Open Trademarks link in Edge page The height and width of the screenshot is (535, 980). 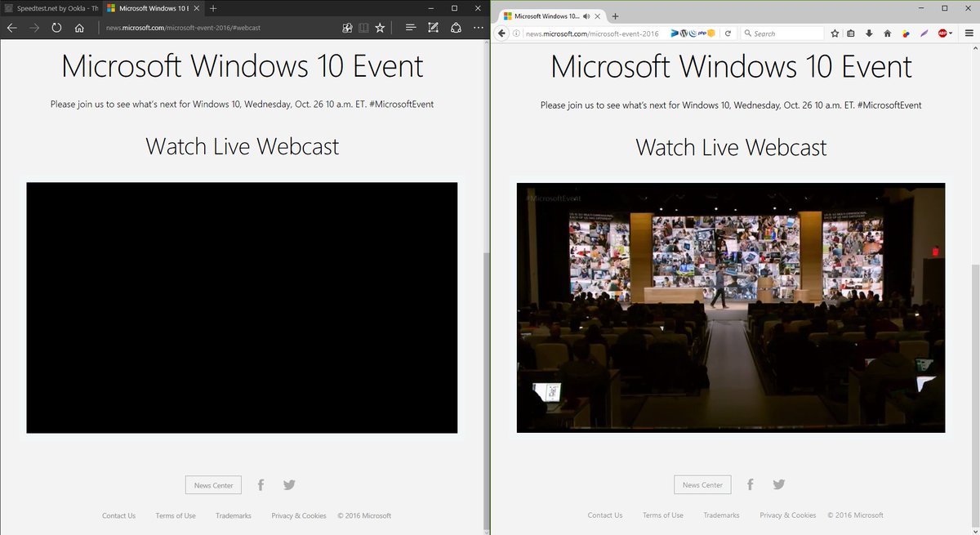tap(234, 515)
